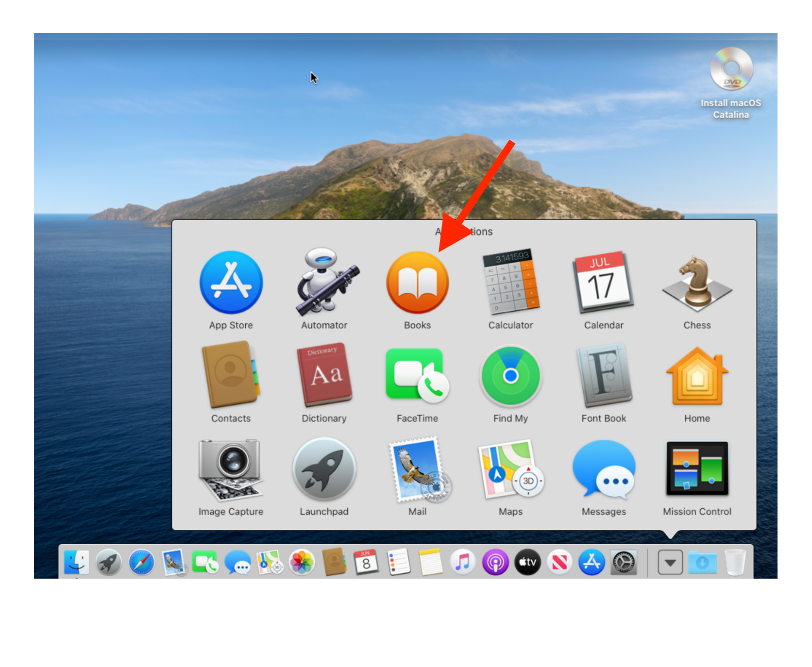Open Launchpad rocket in the Dock
The width and height of the screenshot is (812, 667).
point(109,563)
